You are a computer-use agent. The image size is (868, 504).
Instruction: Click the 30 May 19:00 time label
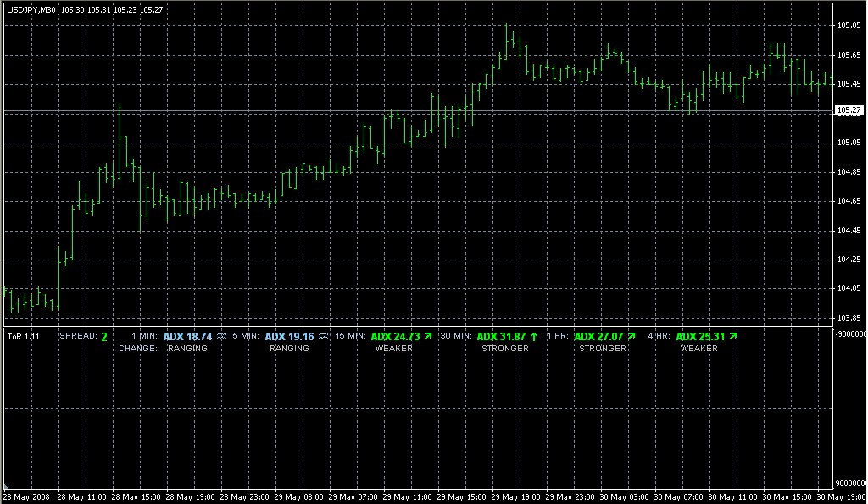[839, 496]
